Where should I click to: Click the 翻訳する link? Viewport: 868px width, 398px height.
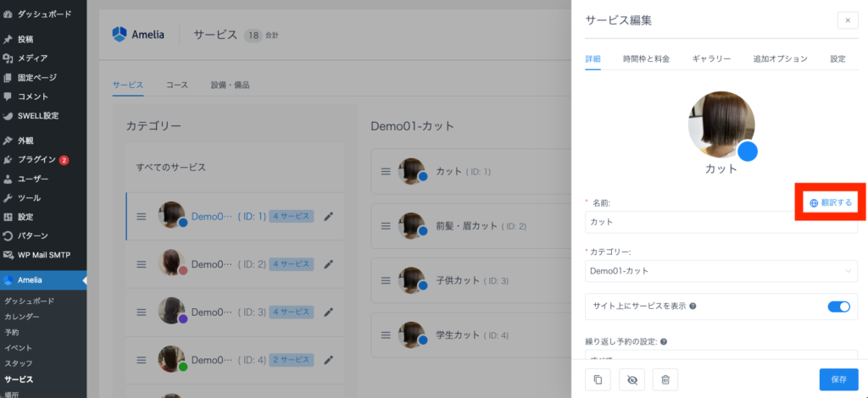click(830, 203)
